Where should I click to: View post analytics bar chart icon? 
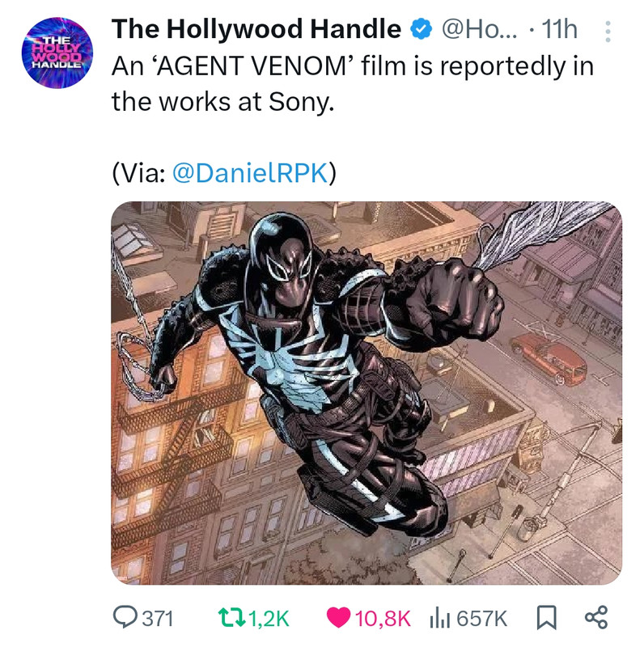(440, 618)
